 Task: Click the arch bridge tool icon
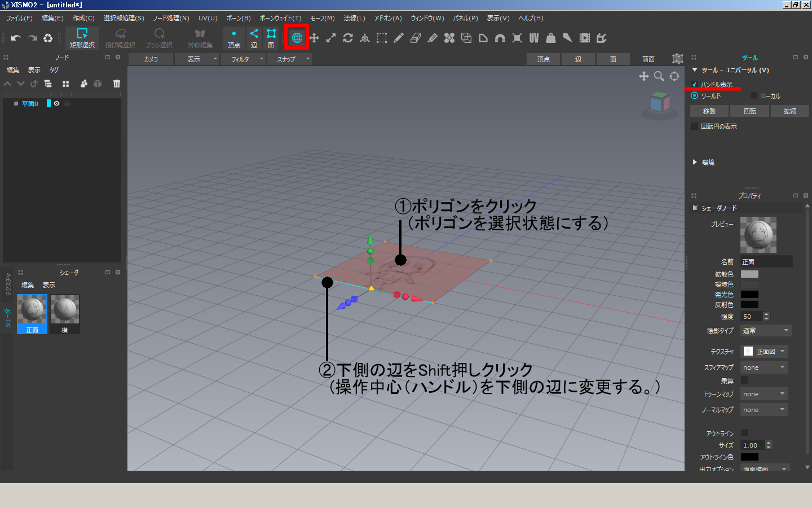[500, 38]
